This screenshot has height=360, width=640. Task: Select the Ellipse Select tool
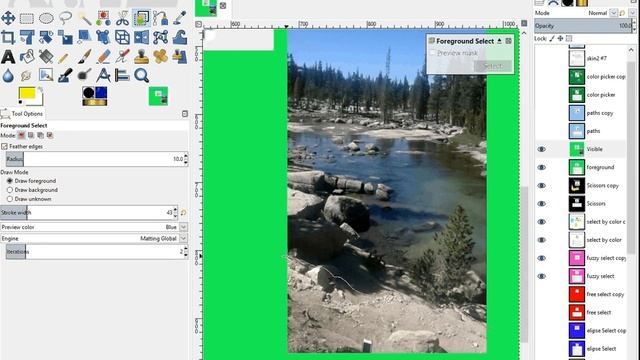(46, 18)
